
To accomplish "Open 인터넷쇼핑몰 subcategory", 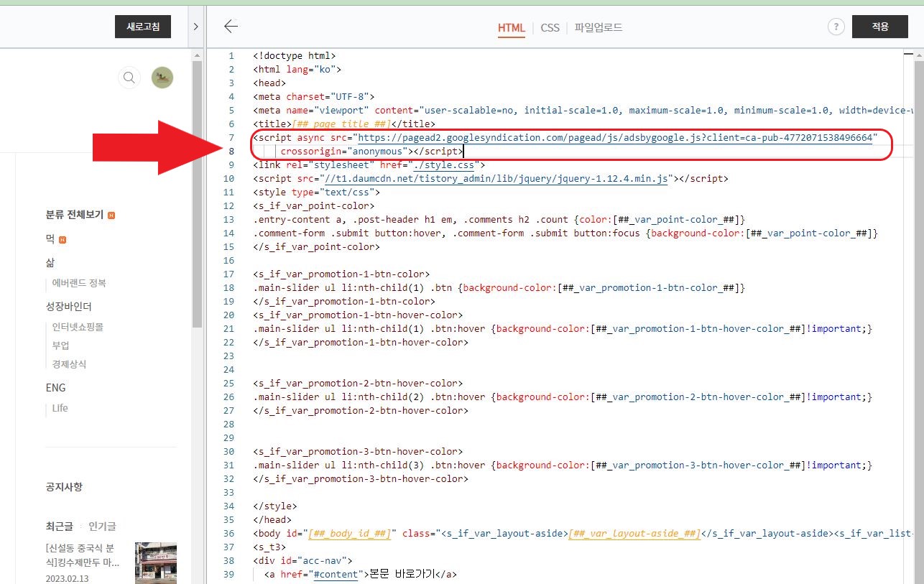I will 78,327.
